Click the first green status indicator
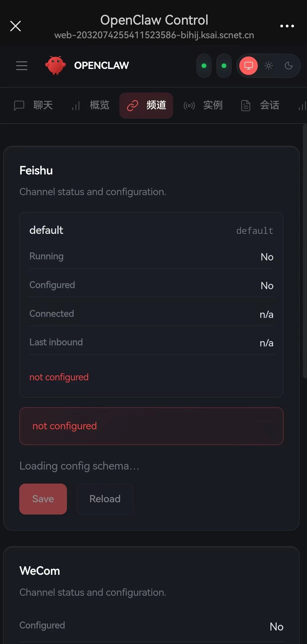307x644 pixels. (x=204, y=66)
